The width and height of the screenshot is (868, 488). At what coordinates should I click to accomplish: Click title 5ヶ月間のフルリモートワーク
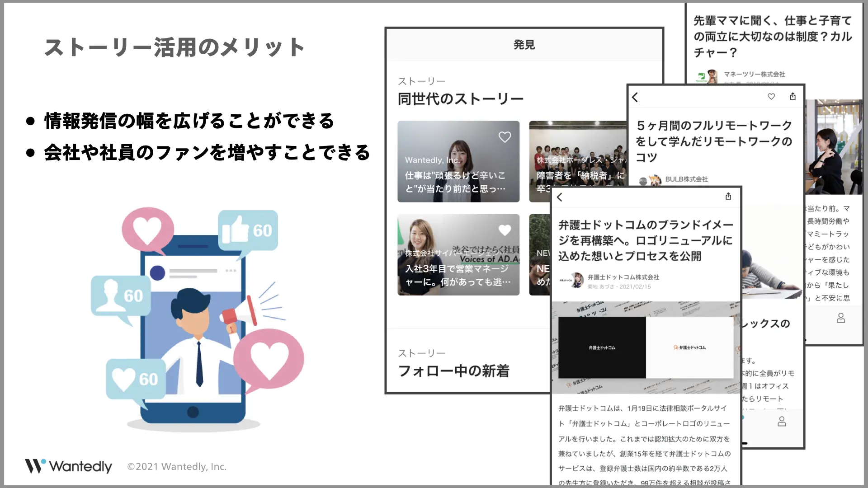(714, 141)
